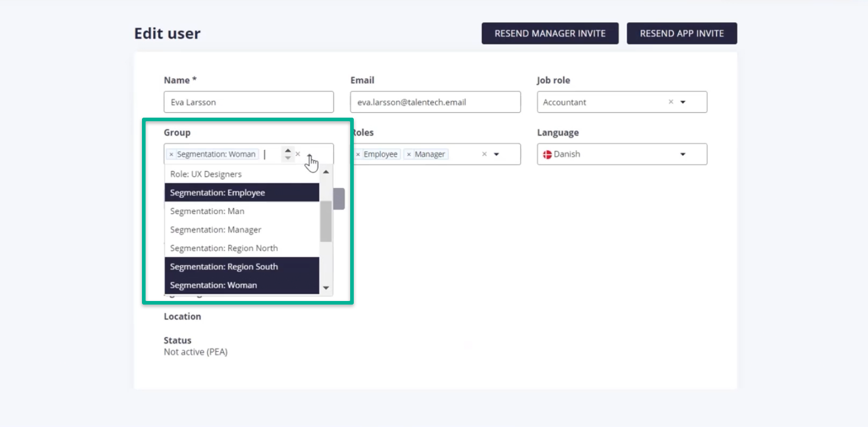Remove the Employee tag from Roles
Screen dimensions: 868x427
pyautogui.click(x=358, y=154)
